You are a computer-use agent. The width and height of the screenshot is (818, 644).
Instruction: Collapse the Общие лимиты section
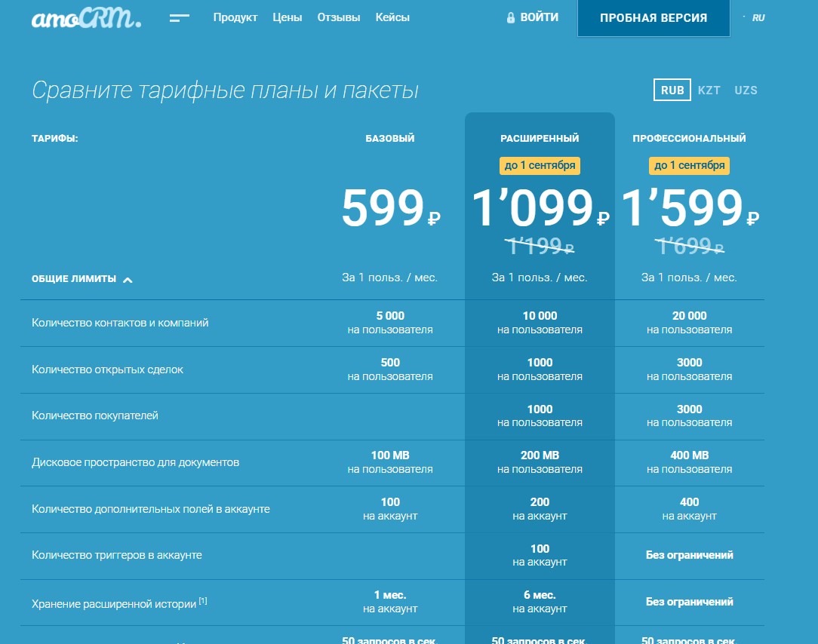(x=128, y=280)
